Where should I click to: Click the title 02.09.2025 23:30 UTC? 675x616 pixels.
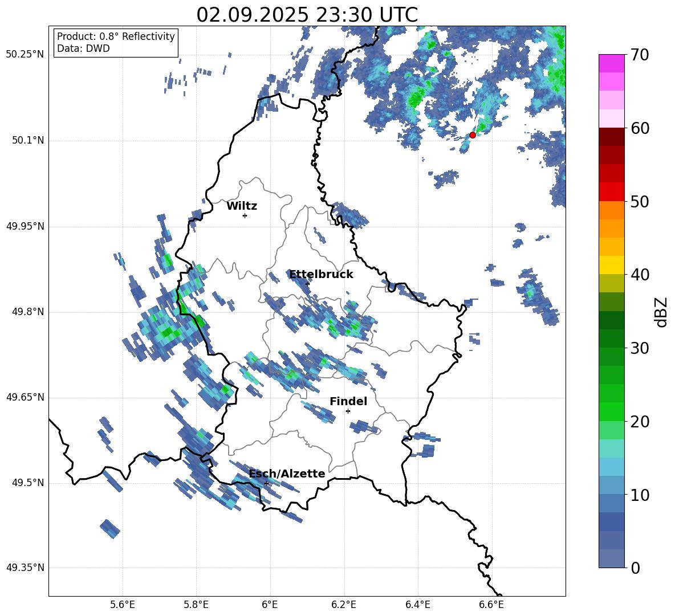[307, 15]
